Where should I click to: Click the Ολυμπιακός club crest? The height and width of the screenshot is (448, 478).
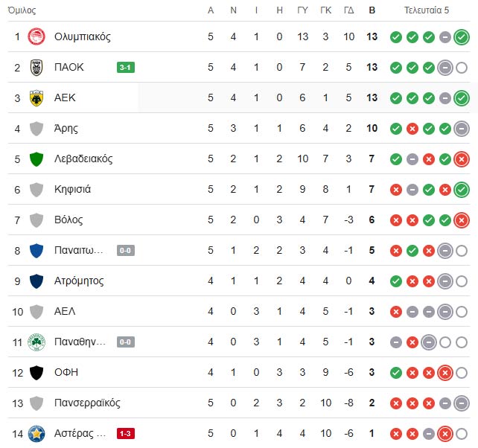click(36, 36)
